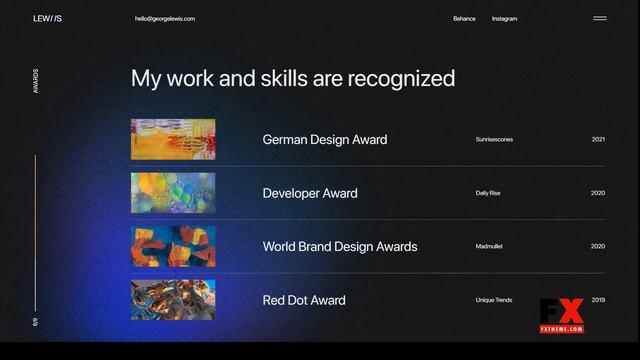The width and height of the screenshot is (640, 360).
Task: Open the hello@georgelewis.com email link
Action: [x=165, y=19]
